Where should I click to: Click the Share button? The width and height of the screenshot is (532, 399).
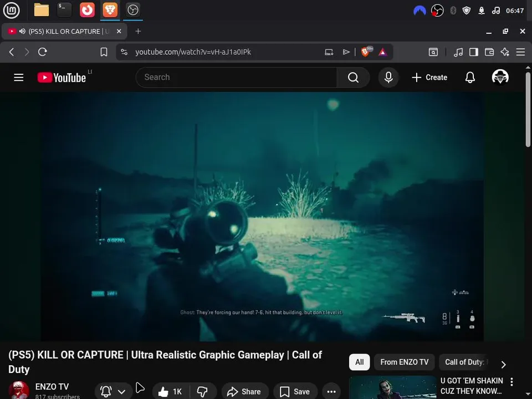click(x=244, y=392)
